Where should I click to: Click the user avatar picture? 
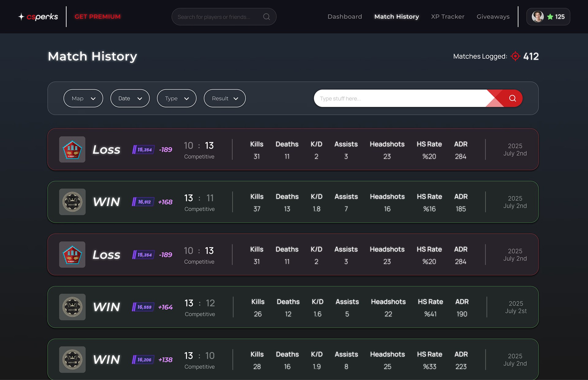537,17
